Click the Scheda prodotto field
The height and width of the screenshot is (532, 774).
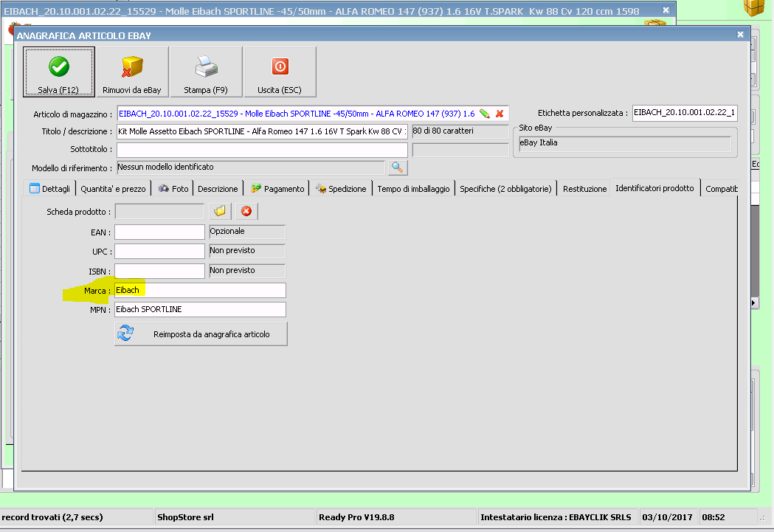[x=159, y=212]
